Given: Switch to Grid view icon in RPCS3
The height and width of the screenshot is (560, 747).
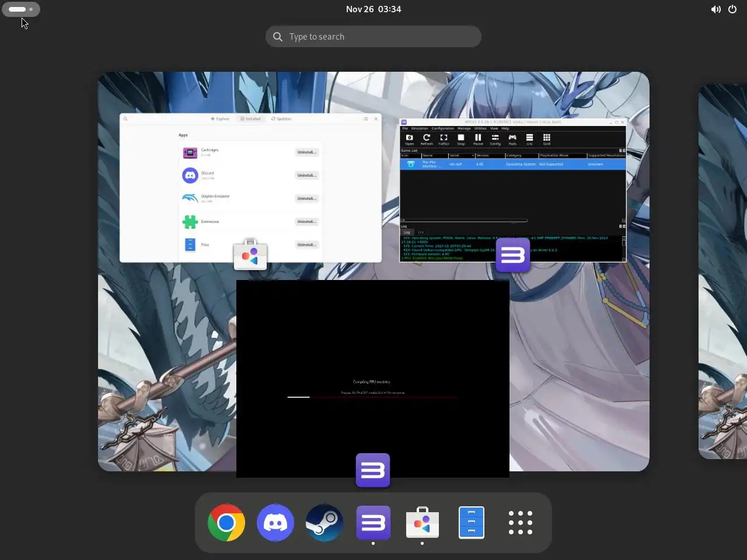Looking at the screenshot, I should point(547,139).
